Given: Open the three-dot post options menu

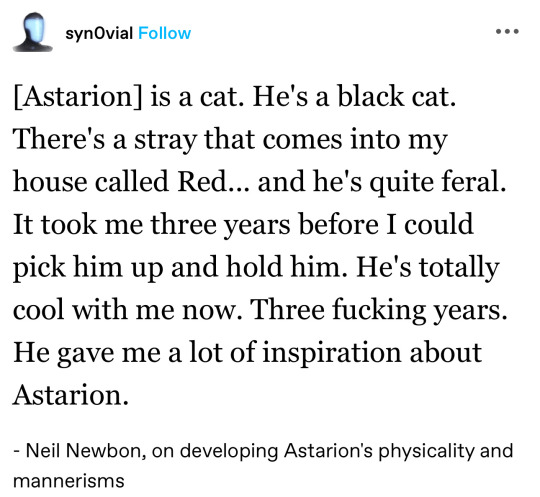Looking at the screenshot, I should (x=507, y=31).
